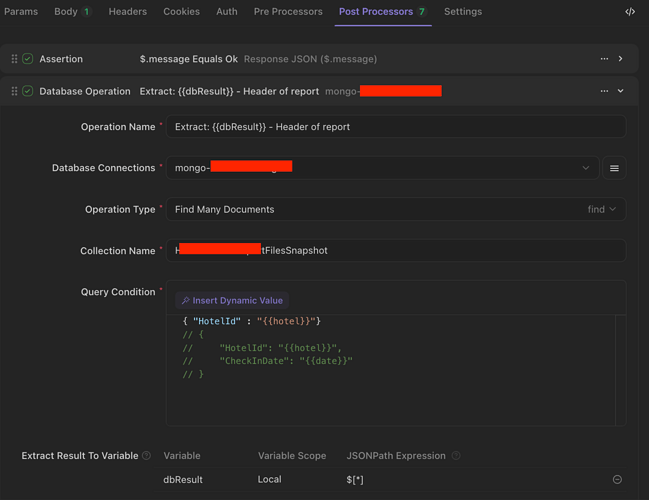Screen dimensions: 649x500
Task: Click the Assertion title text
Action: (x=61, y=59)
